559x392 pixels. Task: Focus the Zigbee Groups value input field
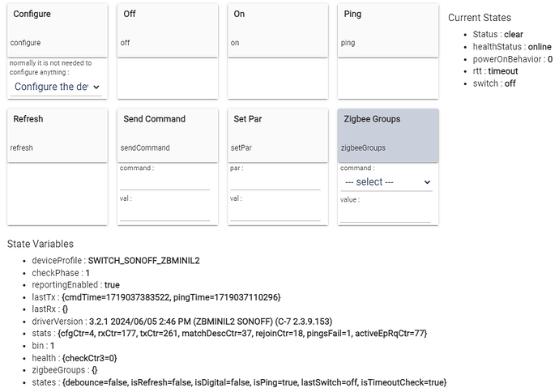pyautogui.click(x=385, y=215)
